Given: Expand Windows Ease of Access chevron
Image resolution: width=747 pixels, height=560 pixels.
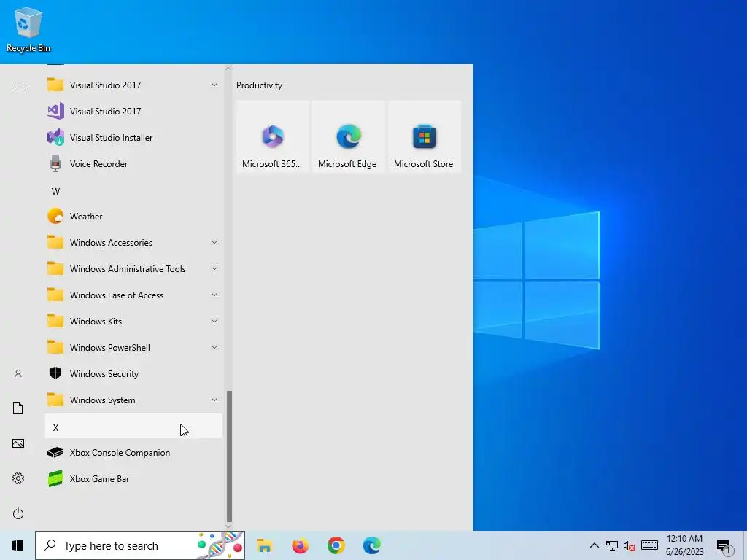Looking at the screenshot, I should tap(214, 295).
